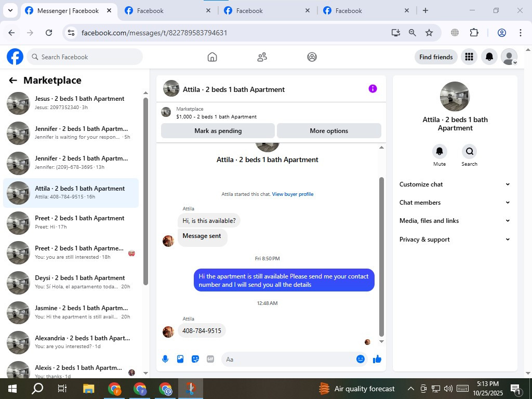Record a voice clip with microphone icon
This screenshot has height=399, width=532.
tap(165, 359)
